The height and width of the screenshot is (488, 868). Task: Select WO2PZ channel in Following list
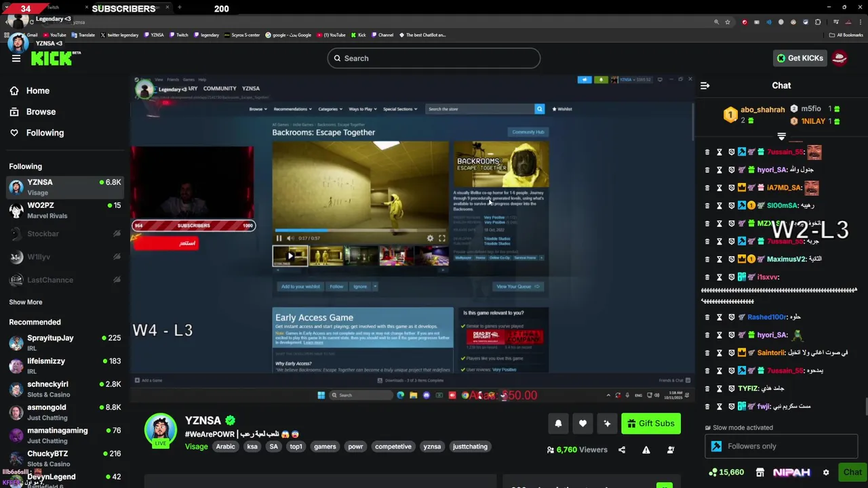(65, 210)
